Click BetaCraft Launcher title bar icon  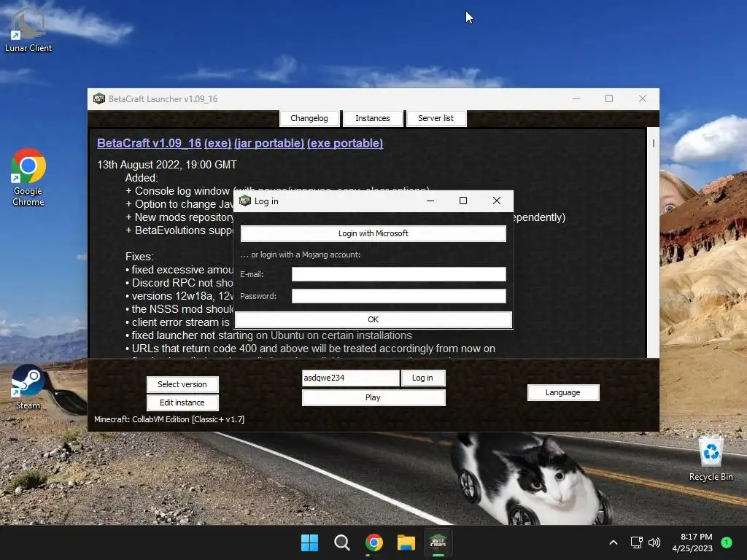tap(99, 98)
